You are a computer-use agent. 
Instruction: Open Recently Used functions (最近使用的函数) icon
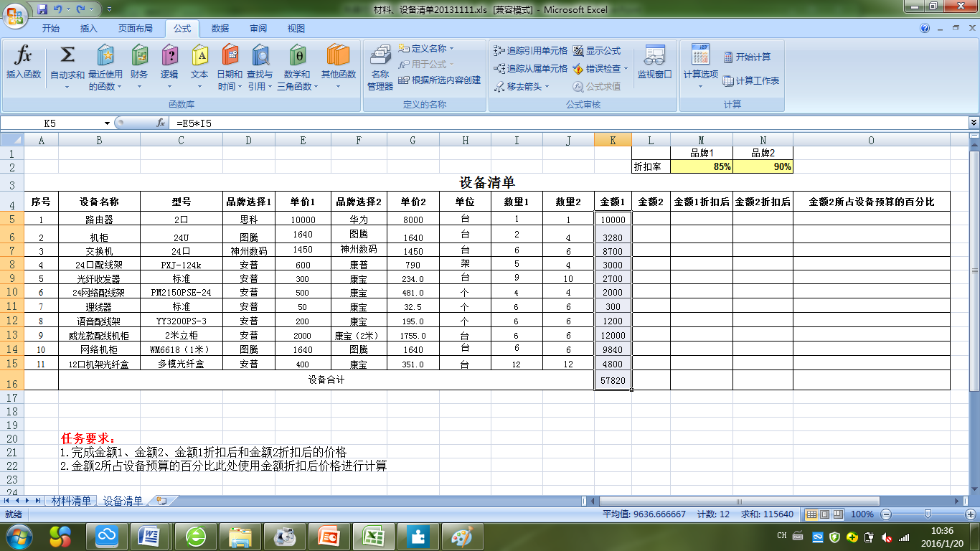tap(105, 55)
